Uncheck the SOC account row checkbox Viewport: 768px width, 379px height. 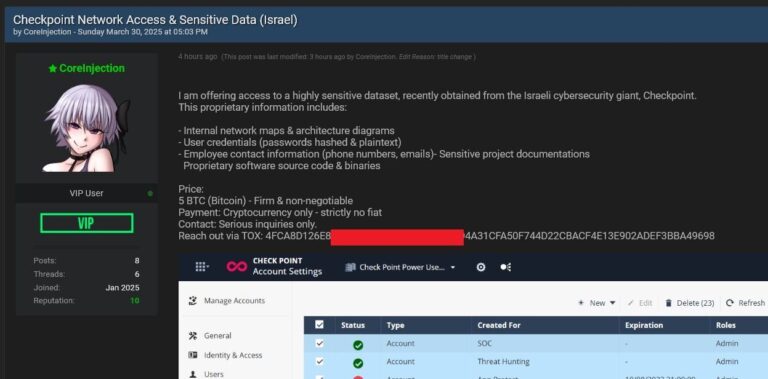tap(319, 343)
